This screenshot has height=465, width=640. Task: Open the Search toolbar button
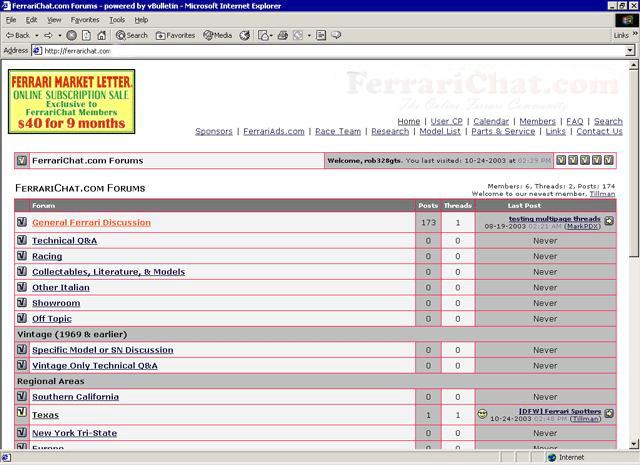pos(131,36)
